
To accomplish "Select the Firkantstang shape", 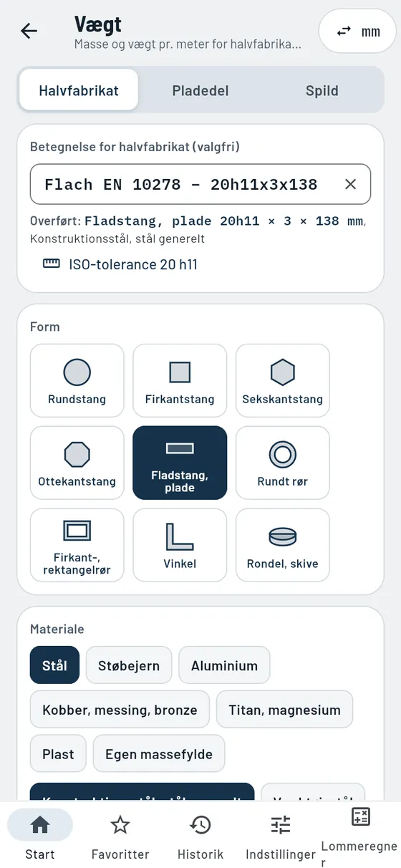I will tap(180, 380).
